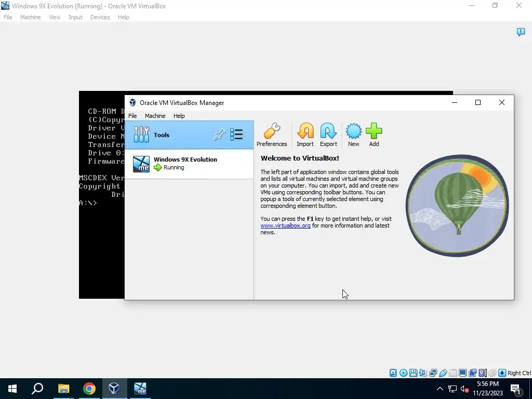
Task: Maximize the VirtualBox Manager window
Action: (x=478, y=102)
